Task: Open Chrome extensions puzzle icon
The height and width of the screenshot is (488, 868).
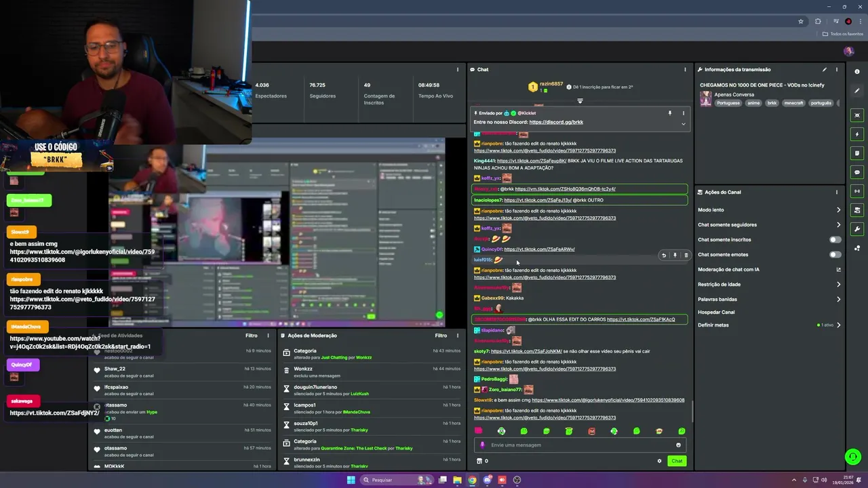Action: [818, 21]
